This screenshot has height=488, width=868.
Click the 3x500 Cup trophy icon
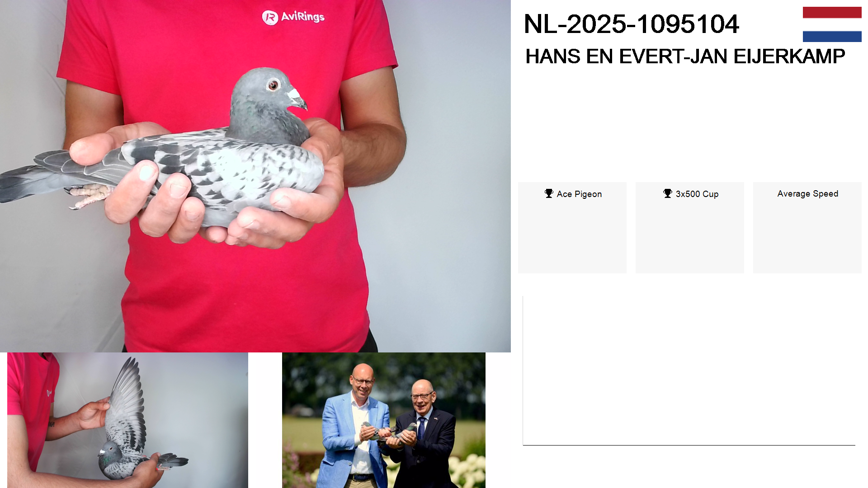668,194
